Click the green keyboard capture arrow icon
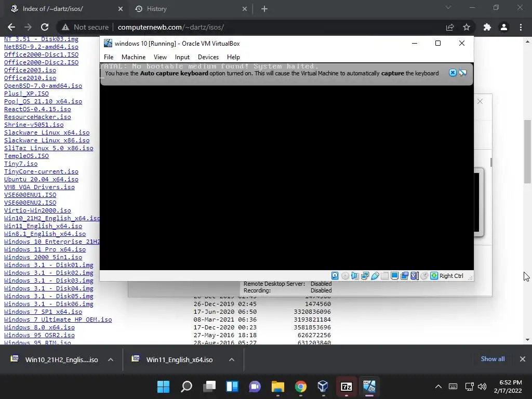Image resolution: width=532 pixels, height=399 pixels. coord(434,276)
